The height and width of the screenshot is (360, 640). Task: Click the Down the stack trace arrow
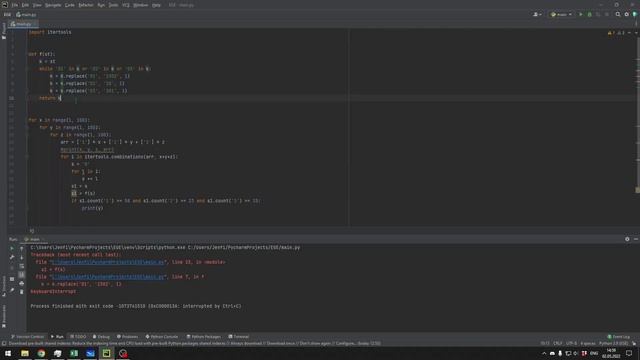tap(22, 257)
